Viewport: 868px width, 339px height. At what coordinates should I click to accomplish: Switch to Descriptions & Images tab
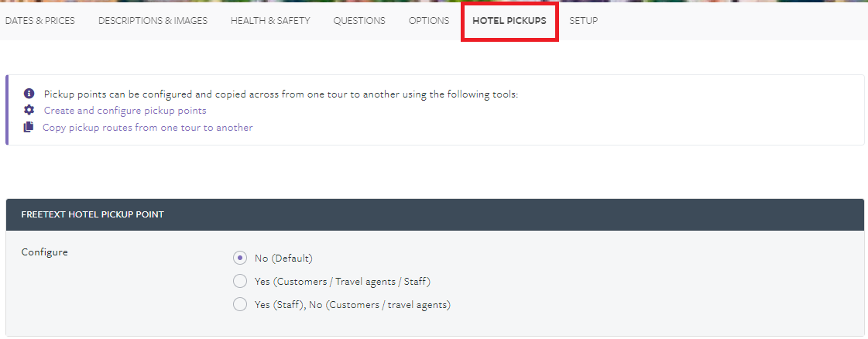click(x=153, y=21)
